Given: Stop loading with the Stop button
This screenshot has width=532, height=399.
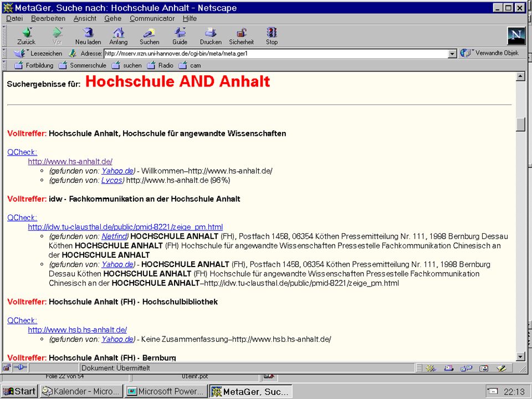Looking at the screenshot, I should tap(272, 36).
